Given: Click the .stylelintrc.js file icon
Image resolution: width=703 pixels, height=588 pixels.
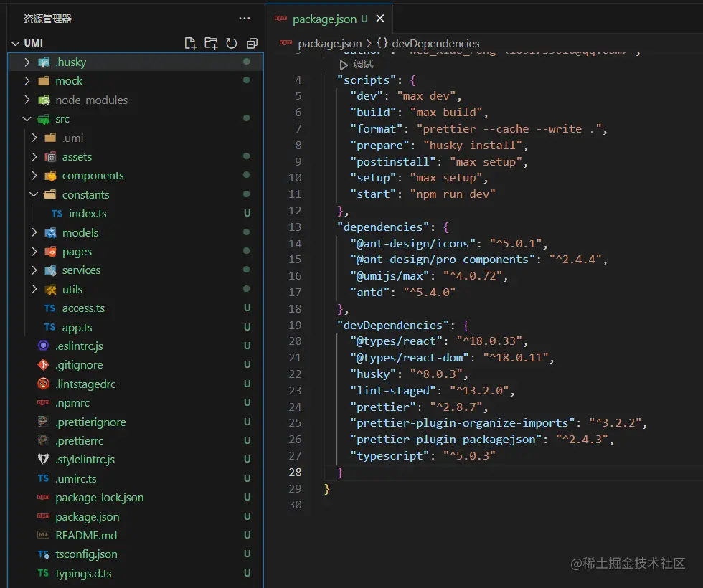Looking at the screenshot, I should [44, 460].
